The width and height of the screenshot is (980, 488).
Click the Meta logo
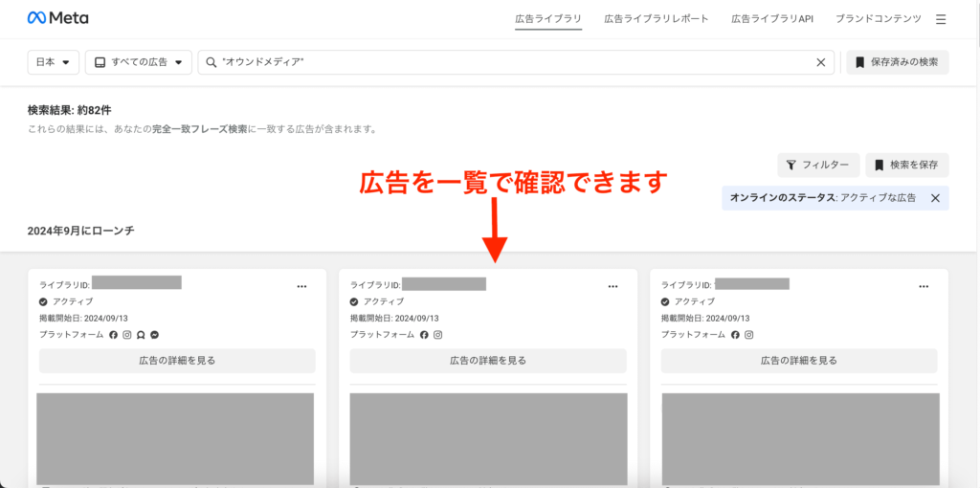pos(57,19)
